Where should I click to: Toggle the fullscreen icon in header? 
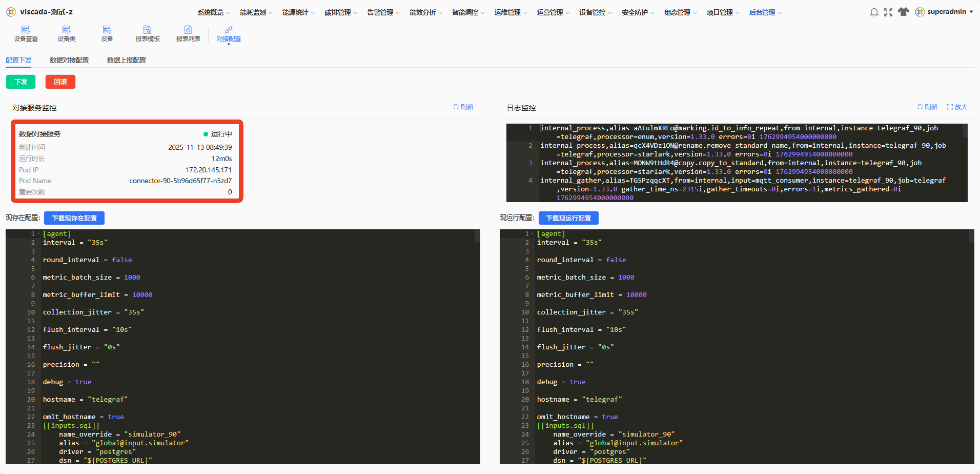888,12
